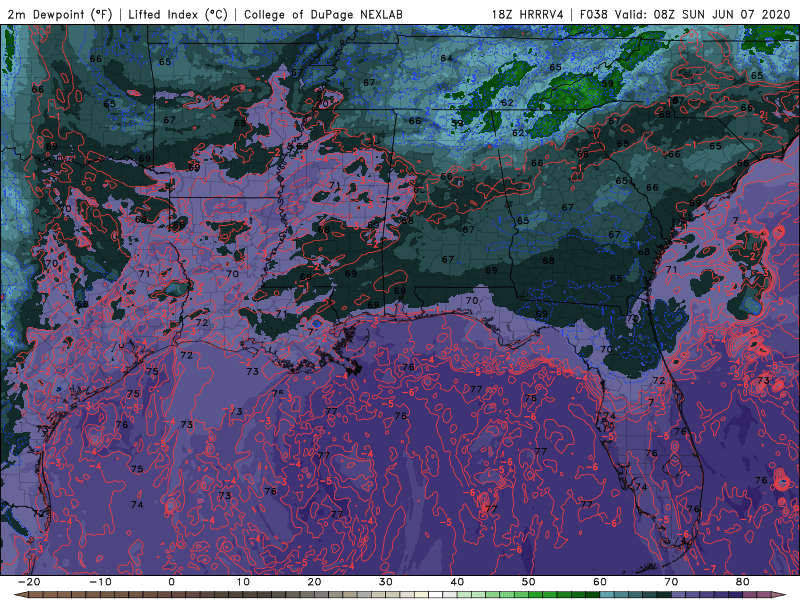Click the "F038" forecast hour label
The width and height of the screenshot is (800, 600).
coord(594,14)
